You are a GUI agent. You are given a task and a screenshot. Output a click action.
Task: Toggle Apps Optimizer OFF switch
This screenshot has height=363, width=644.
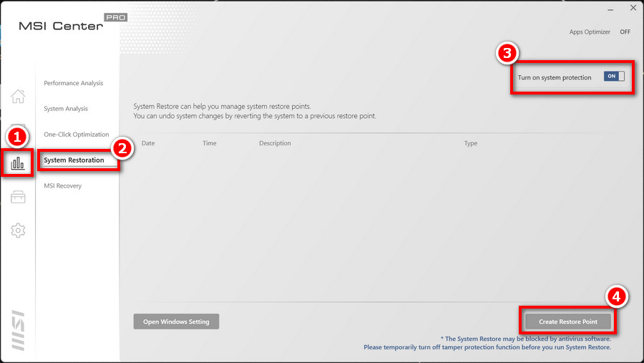point(625,32)
